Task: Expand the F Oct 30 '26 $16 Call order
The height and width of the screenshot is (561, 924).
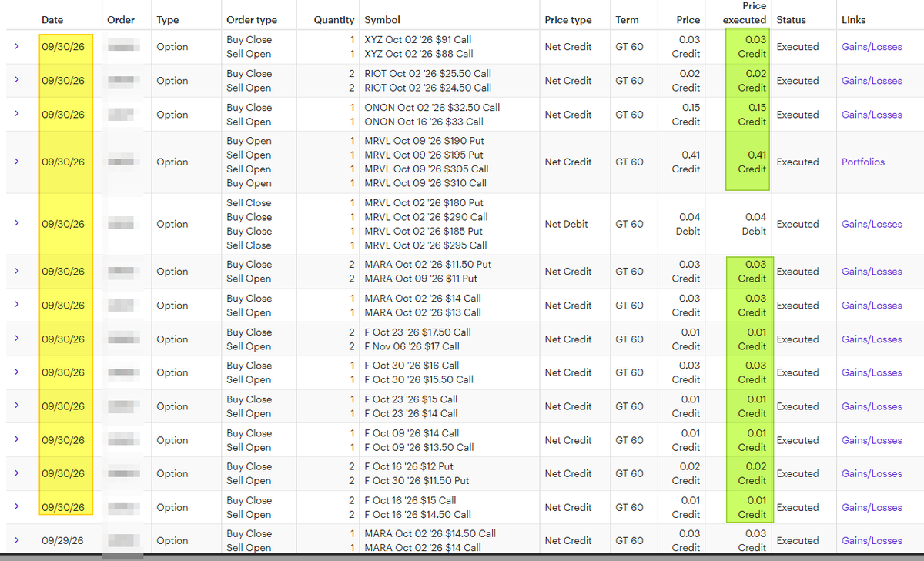Action: [16, 372]
